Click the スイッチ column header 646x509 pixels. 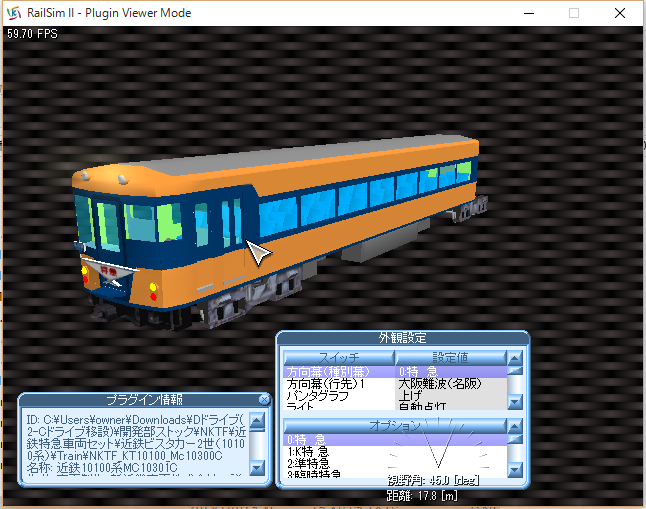tap(339, 357)
